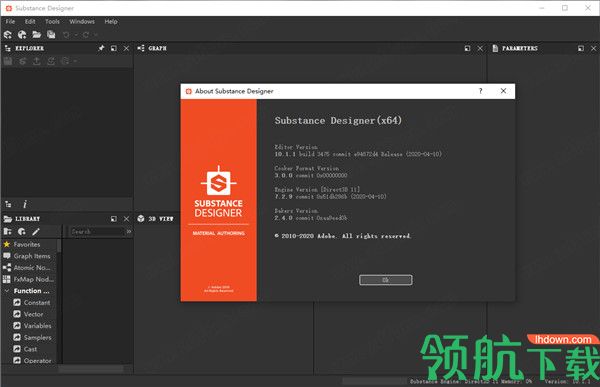Select the Operator function category
The image size is (600, 387).
(x=38, y=361)
